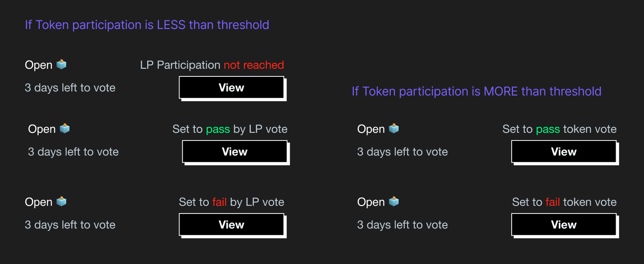Click the ballot box icon next to top-left Open status
Image resolution: width=644 pixels, height=264 pixels.
click(62, 64)
